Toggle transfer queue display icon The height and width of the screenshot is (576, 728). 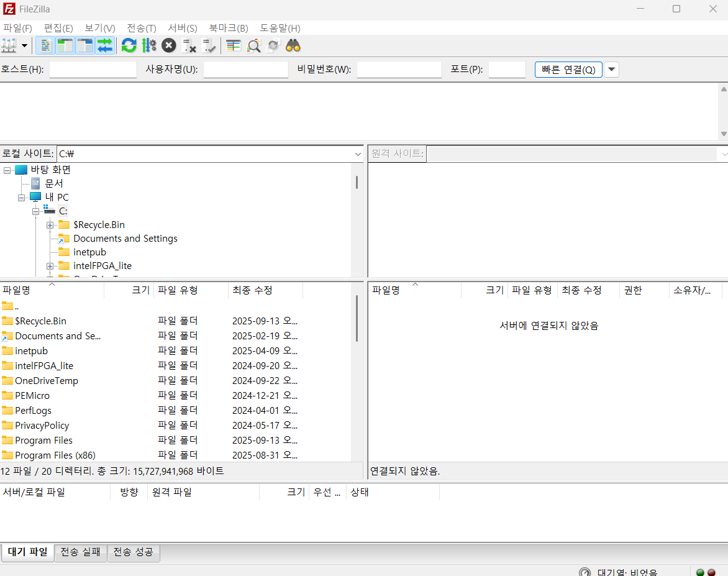(x=105, y=45)
